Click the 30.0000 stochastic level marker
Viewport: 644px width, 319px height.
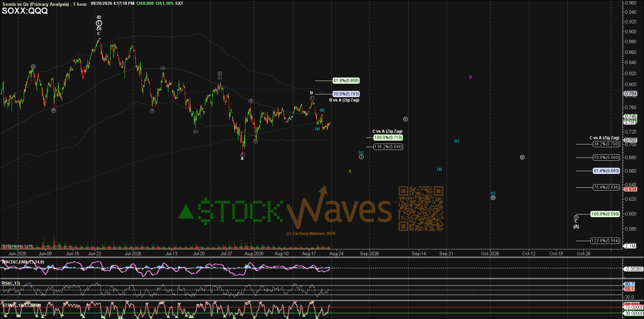(634, 314)
